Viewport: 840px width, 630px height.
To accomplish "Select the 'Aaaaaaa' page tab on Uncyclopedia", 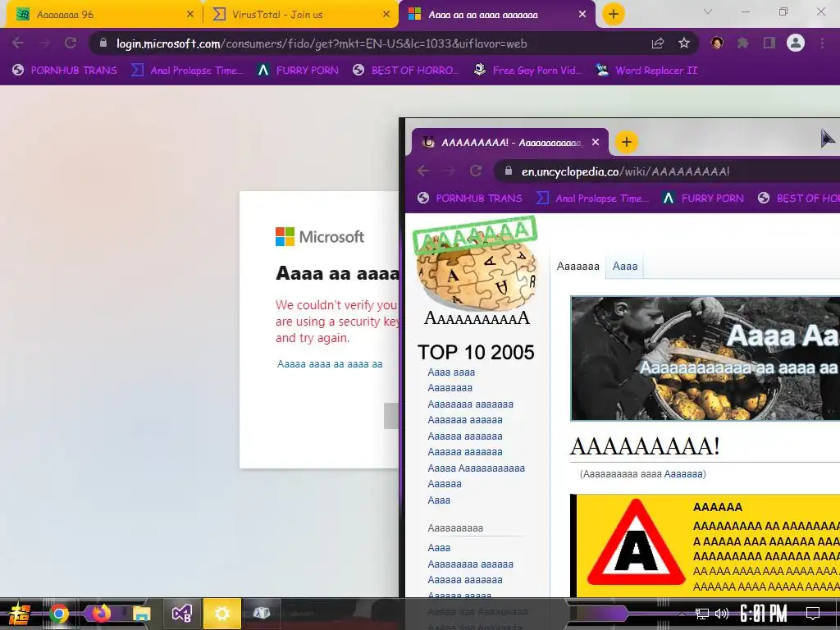I will coord(578,267).
